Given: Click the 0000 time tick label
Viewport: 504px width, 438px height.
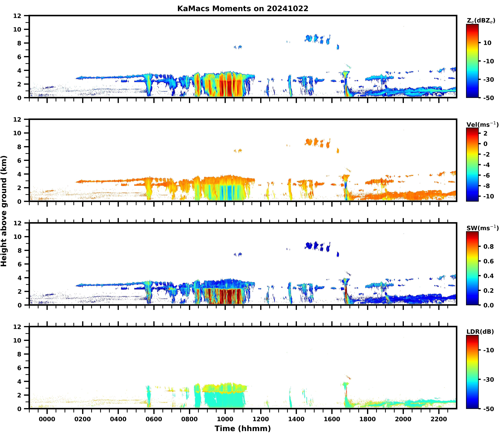Looking at the screenshot, I should click(x=47, y=419).
